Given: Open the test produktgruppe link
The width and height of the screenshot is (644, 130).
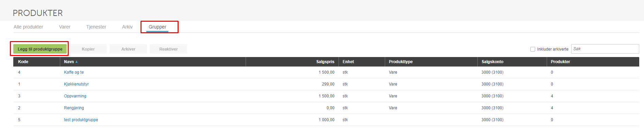Looking at the screenshot, I should (81, 120).
